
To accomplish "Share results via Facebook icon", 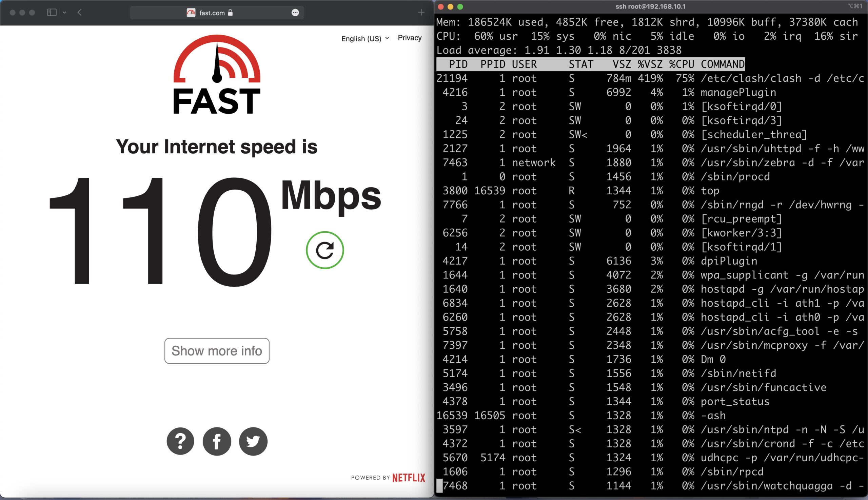I will (x=217, y=441).
